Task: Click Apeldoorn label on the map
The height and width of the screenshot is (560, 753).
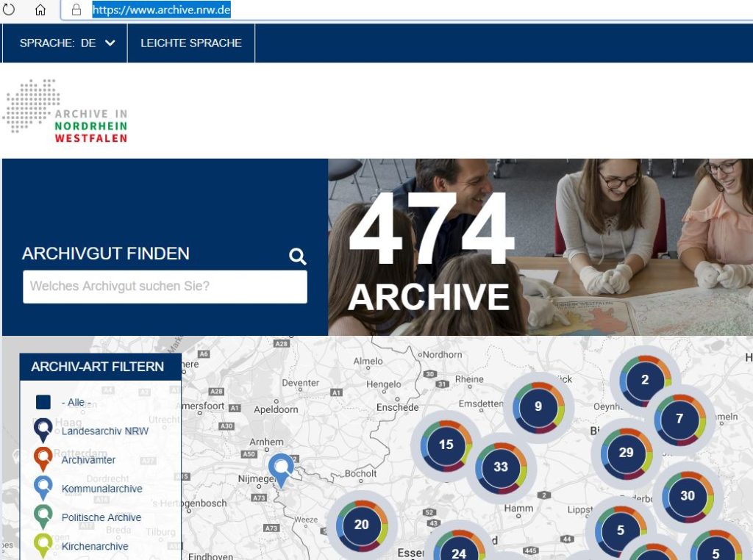Action: point(276,410)
